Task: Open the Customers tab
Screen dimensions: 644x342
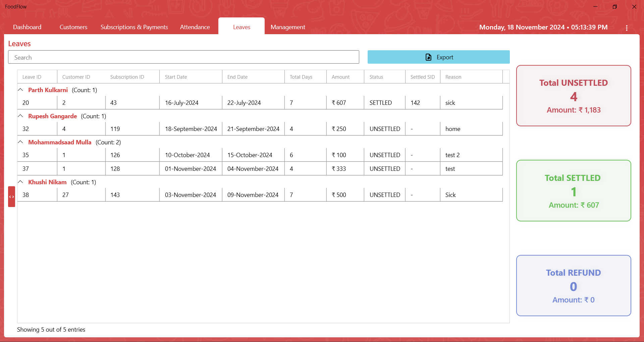Action: tap(73, 27)
